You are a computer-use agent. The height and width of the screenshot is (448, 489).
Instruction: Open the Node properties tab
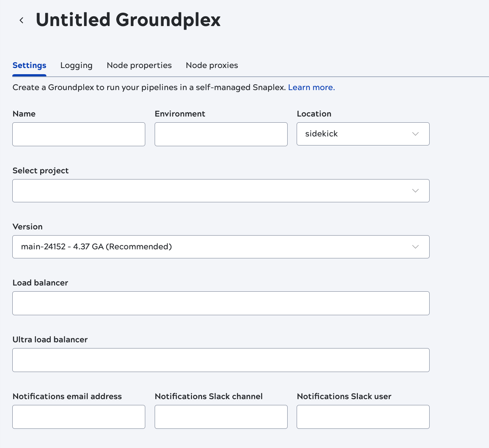tap(139, 65)
